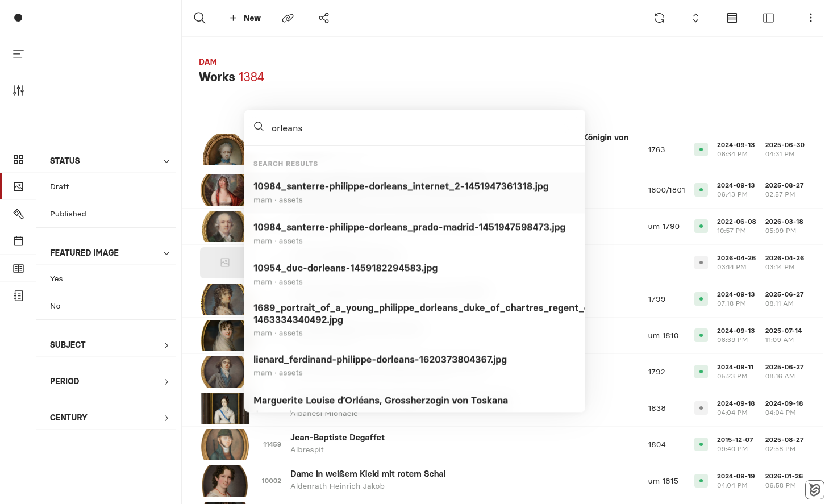This screenshot has width=829, height=504.
Task: Toggle the sort order arrows icon
Action: click(695, 18)
